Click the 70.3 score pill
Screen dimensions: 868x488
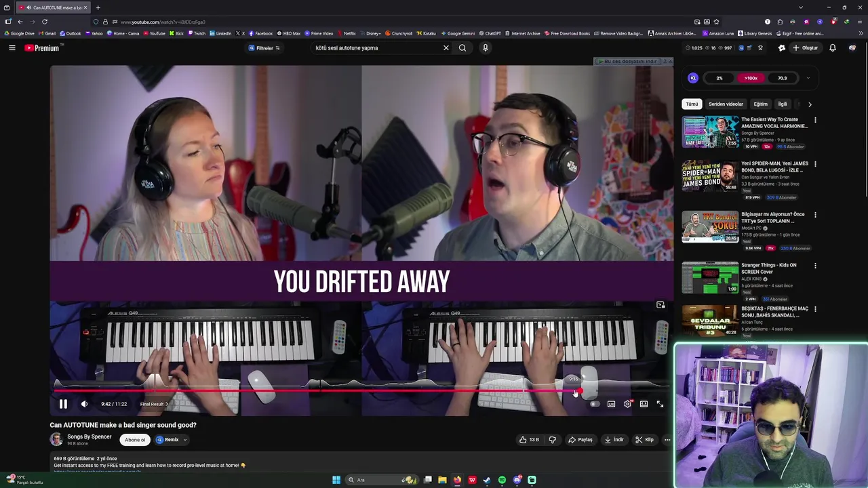[783, 78]
